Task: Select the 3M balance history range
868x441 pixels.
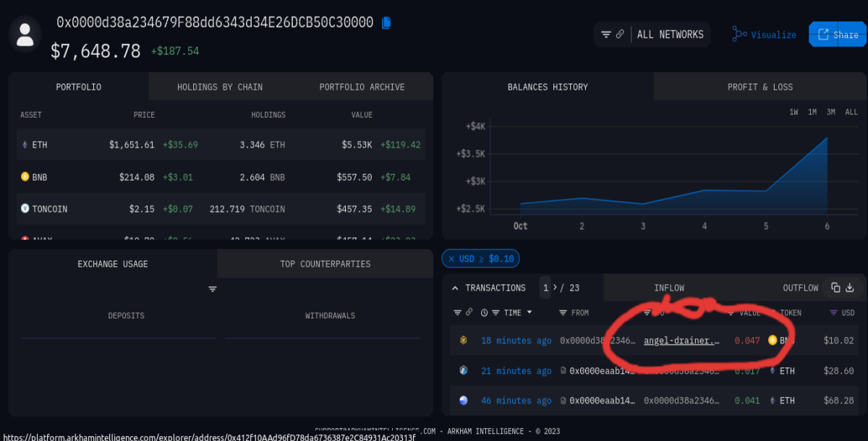Action: (831, 112)
